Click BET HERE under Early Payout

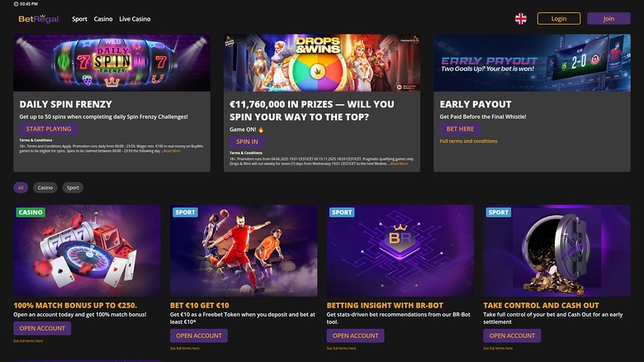(460, 129)
